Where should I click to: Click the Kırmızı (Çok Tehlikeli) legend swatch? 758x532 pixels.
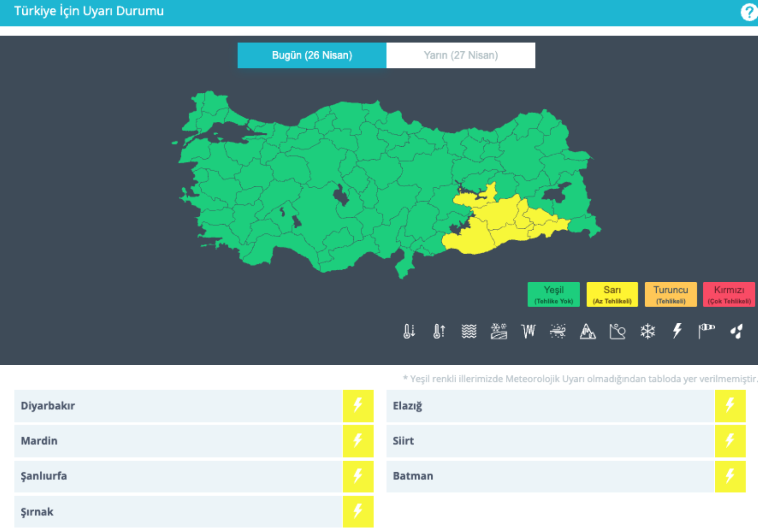[x=729, y=294]
